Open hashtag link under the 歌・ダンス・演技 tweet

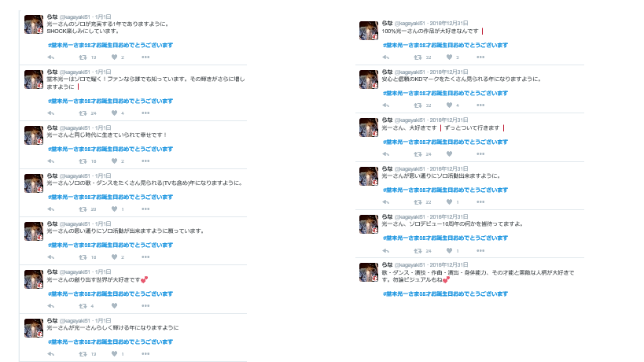coord(446,294)
